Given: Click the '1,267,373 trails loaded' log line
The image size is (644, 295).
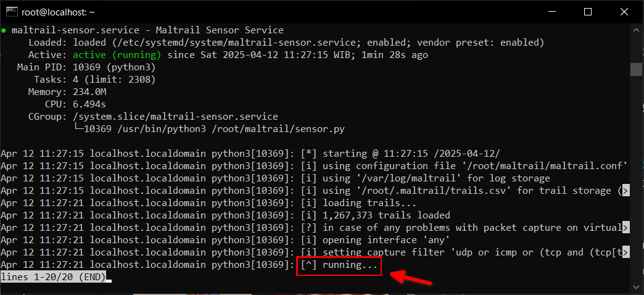Looking at the screenshot, I should click(x=226, y=215).
